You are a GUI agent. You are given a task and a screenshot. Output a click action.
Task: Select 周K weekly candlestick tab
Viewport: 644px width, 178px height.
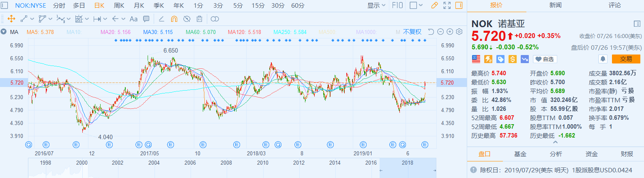[x=119, y=5]
